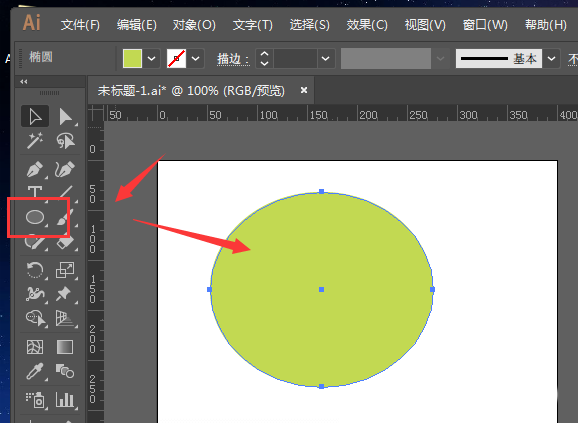Select the Perspective Grid tool
Screen dimensions: 578x423
[65, 318]
